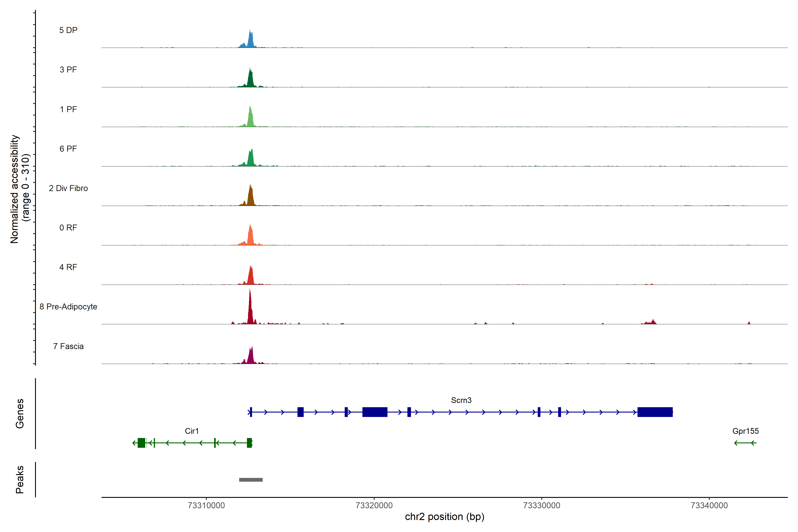This screenshot has width=798, height=532.
Task: Click the gray peak bar in Peaks track
Action: (x=251, y=479)
